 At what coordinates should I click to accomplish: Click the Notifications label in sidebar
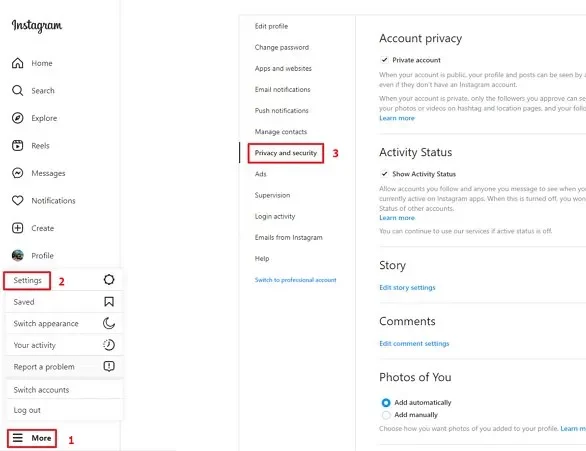pyautogui.click(x=53, y=201)
